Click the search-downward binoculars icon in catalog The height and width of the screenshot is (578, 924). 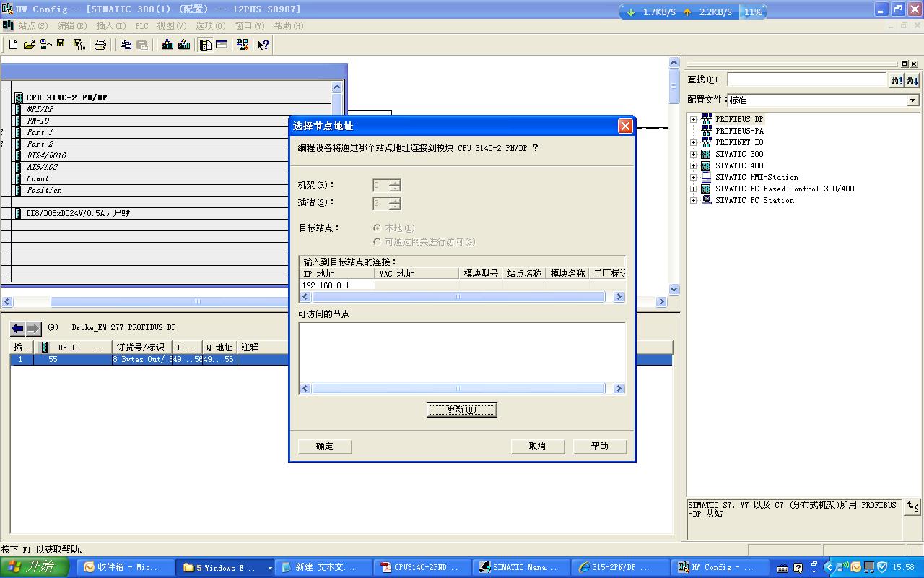click(x=912, y=80)
